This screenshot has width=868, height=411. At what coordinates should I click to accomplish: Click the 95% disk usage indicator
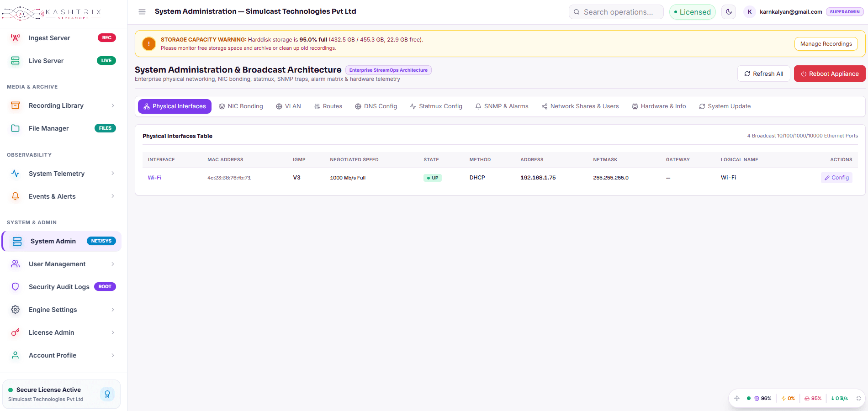point(813,398)
